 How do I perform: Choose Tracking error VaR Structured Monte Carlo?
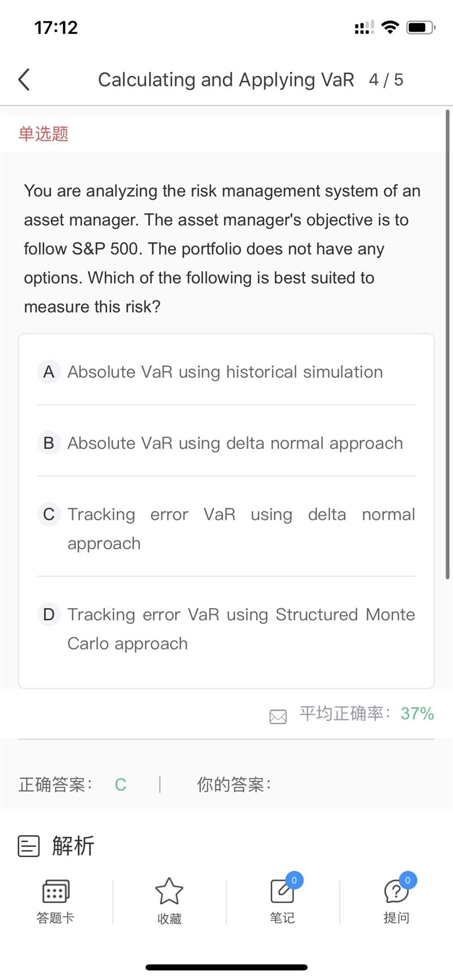(241, 629)
